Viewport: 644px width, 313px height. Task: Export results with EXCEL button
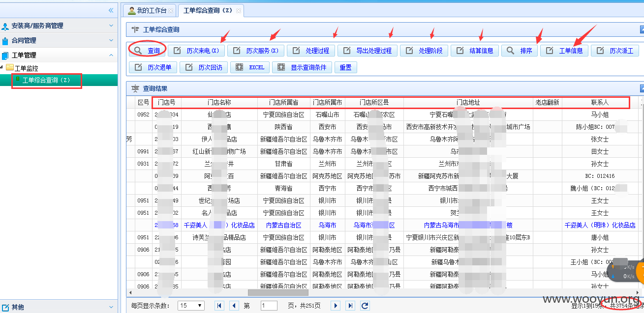250,67
